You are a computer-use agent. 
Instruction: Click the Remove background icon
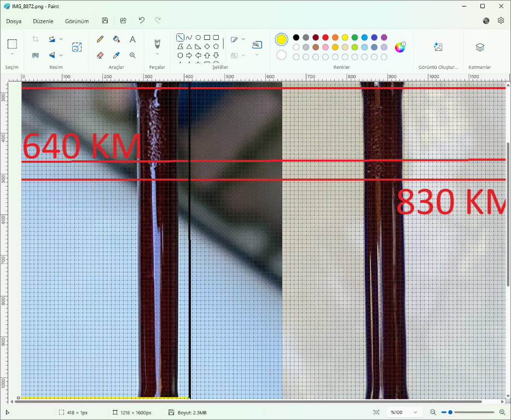[36, 55]
